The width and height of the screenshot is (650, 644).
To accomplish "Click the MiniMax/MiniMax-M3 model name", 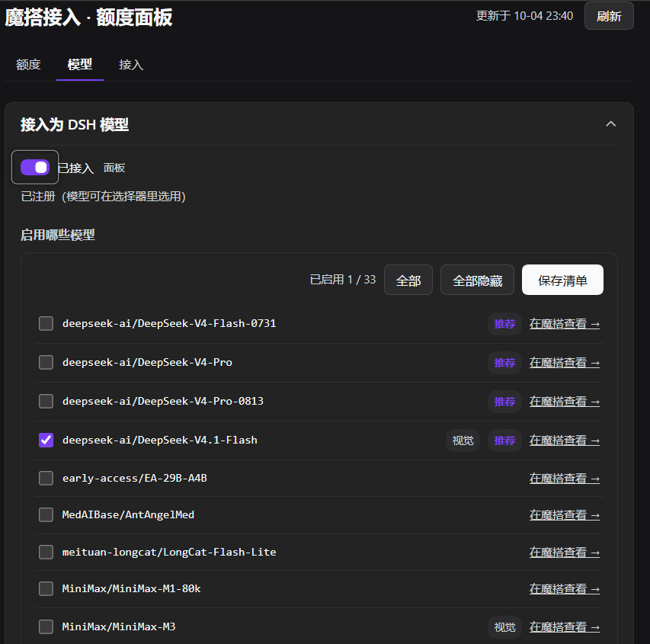I will point(119,627).
